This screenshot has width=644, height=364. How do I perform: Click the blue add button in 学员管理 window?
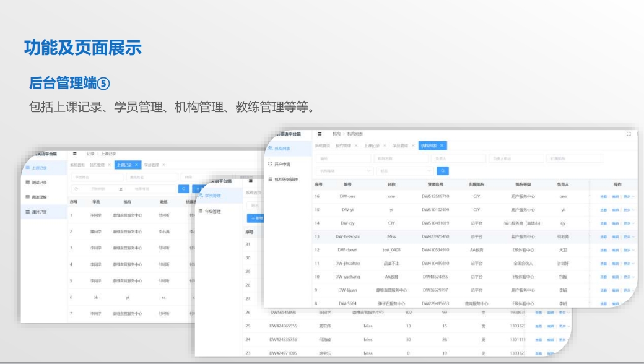[x=256, y=219]
